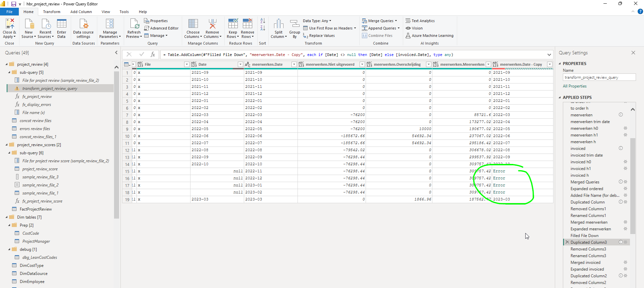This screenshot has height=288, width=644.
Task: Open the File column filter dropdown
Action: click(x=187, y=64)
